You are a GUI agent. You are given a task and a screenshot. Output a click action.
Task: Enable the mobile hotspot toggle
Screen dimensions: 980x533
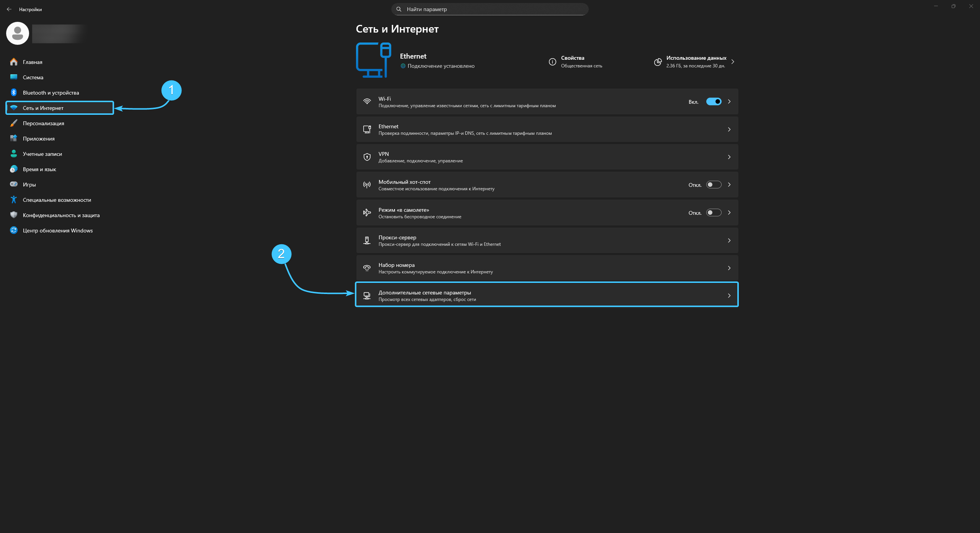[714, 185]
